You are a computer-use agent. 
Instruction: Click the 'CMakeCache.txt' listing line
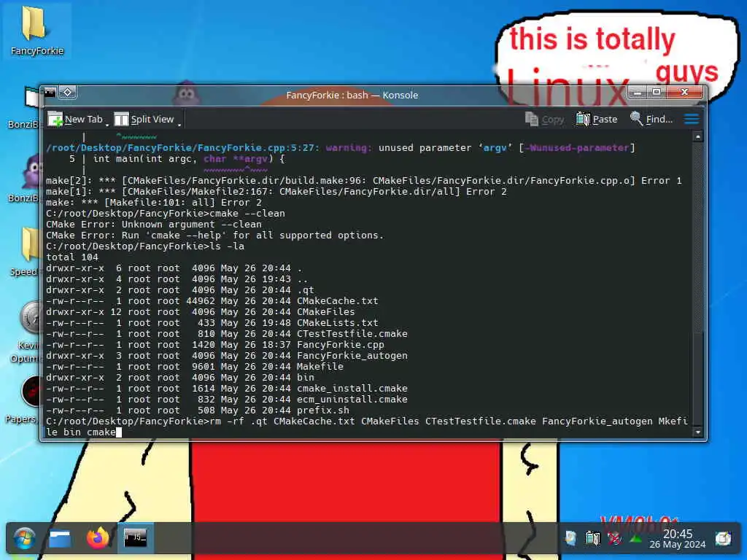(x=212, y=301)
